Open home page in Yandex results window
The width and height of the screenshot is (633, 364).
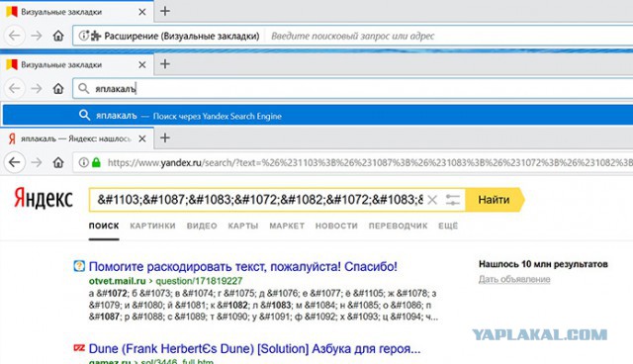point(58,162)
